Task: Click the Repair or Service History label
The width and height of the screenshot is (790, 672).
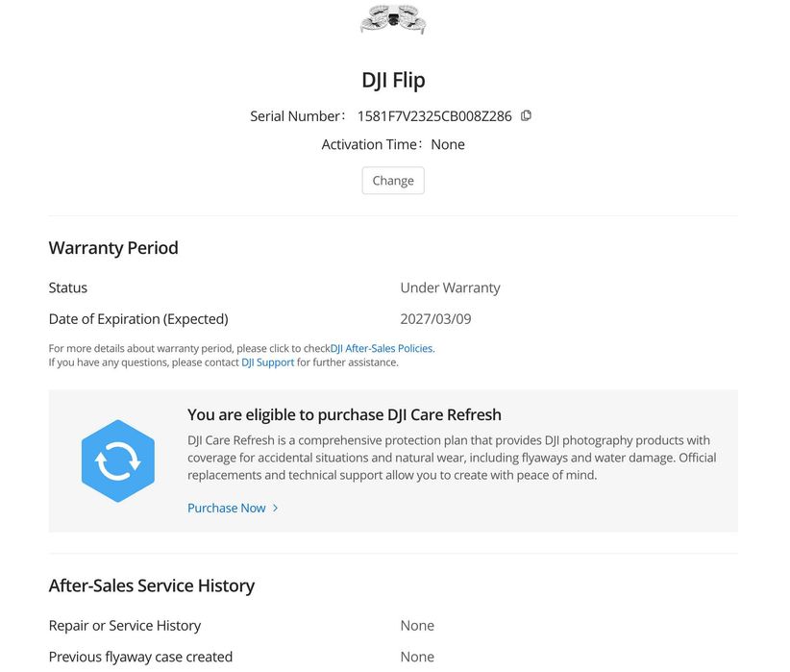Action: point(125,626)
